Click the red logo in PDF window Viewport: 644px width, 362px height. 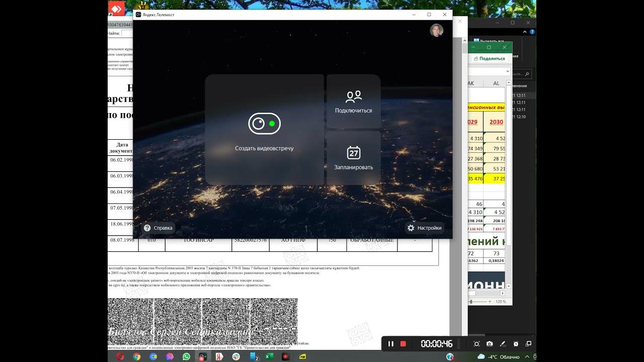(x=117, y=8)
